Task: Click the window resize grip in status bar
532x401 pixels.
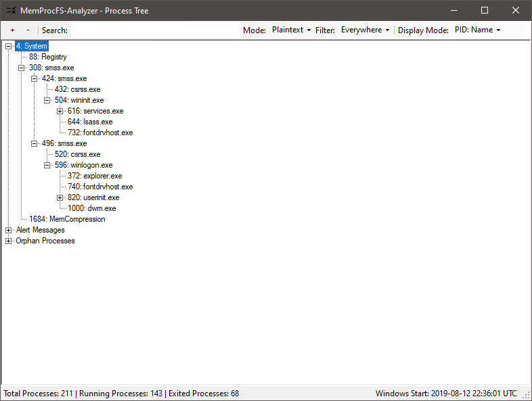Action: tap(527, 396)
